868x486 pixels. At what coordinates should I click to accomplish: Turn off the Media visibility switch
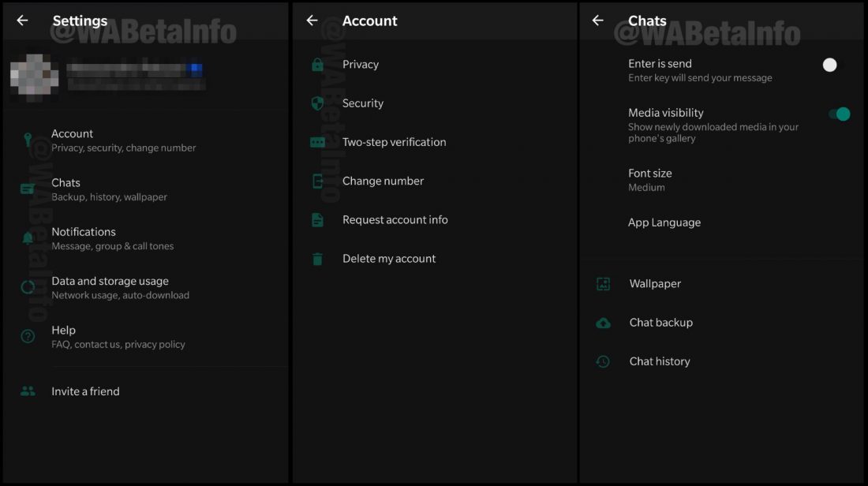[x=839, y=114]
